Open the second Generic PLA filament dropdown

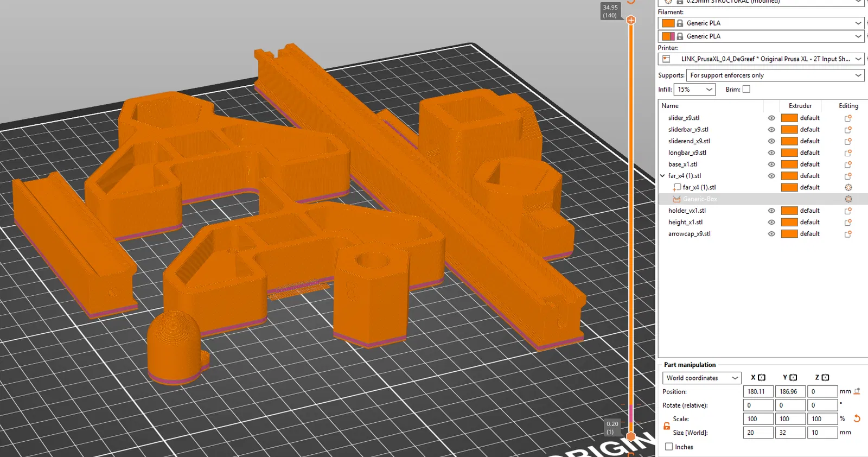click(761, 36)
